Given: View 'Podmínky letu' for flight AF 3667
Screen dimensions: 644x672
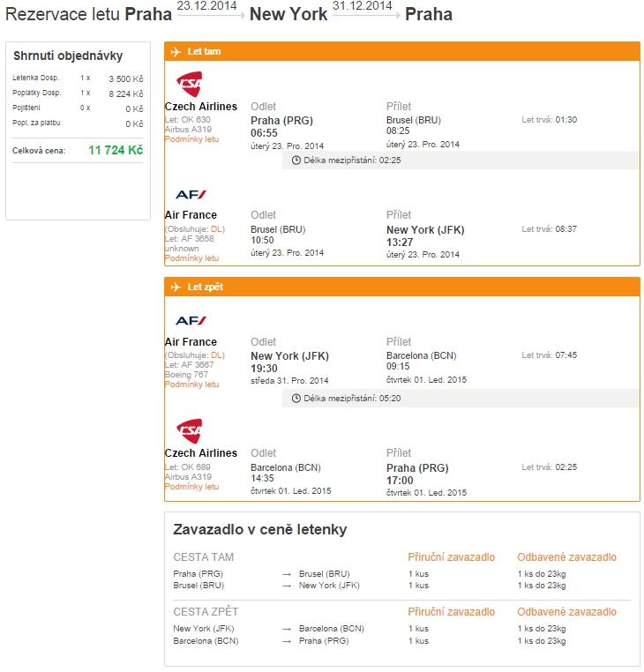Looking at the screenshot, I should (x=191, y=385).
